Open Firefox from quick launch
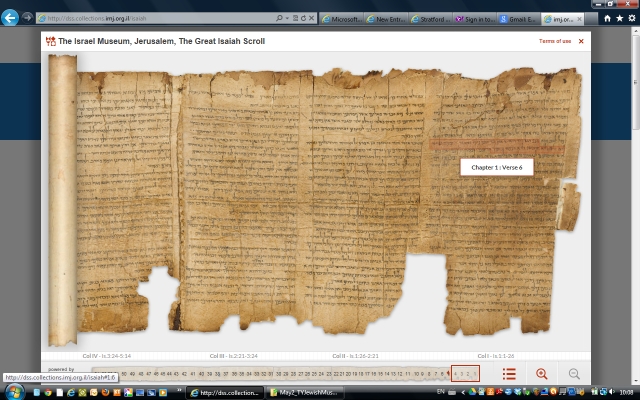640x400 pixels. (105, 393)
